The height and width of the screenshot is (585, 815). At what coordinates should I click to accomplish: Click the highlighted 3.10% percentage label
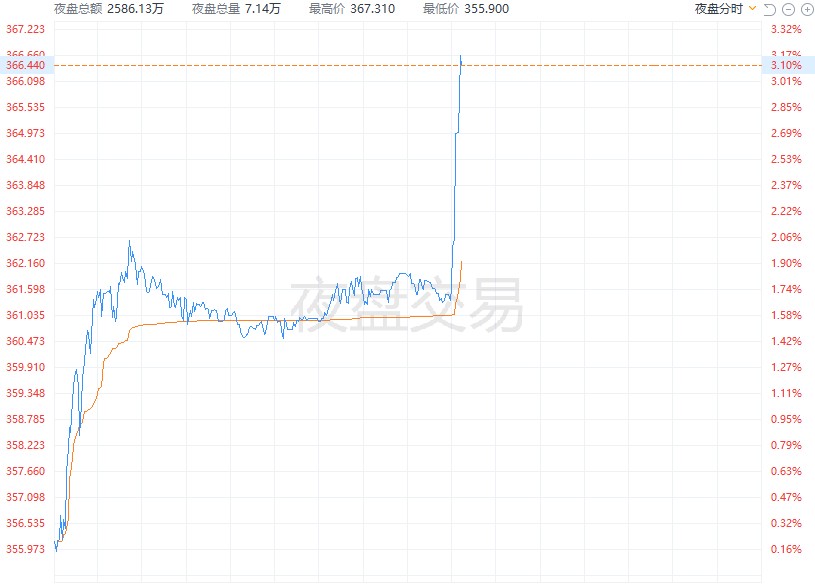(x=786, y=65)
